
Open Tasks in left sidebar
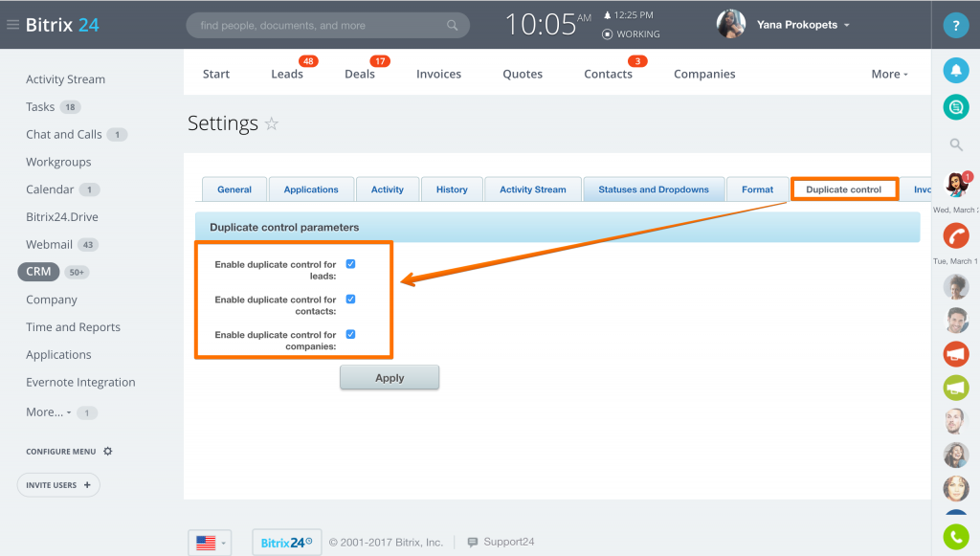(40, 107)
